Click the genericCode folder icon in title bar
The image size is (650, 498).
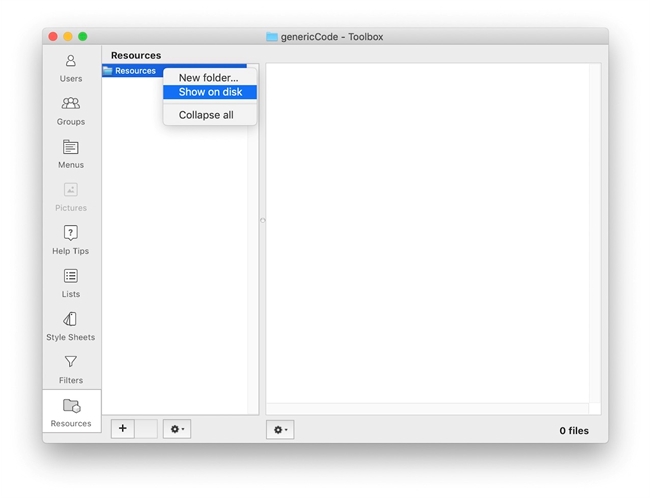click(x=272, y=37)
